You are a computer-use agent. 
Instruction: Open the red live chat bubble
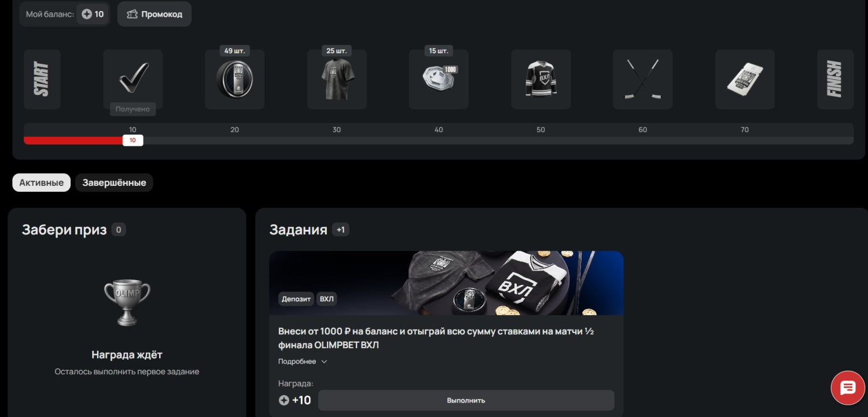pyautogui.click(x=848, y=387)
